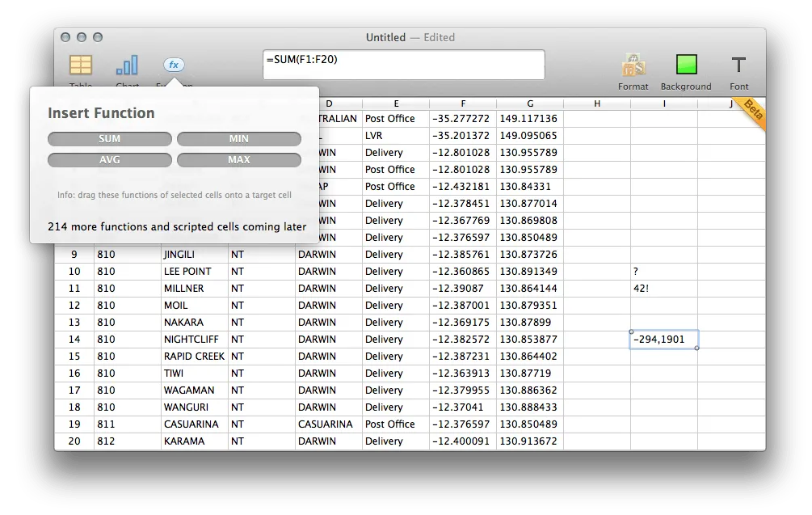Open number Format options
Viewport: 812px width, 515px height.
click(633, 65)
